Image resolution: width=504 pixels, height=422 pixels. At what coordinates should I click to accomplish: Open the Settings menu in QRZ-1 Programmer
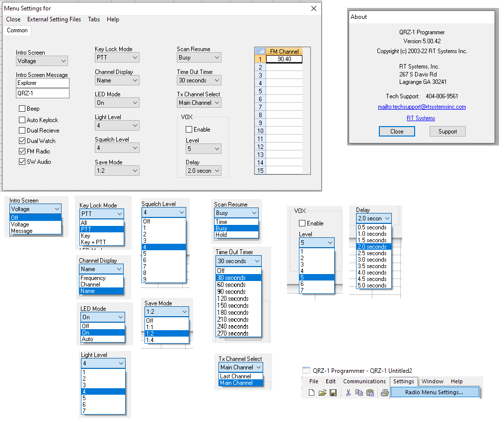pyautogui.click(x=403, y=381)
